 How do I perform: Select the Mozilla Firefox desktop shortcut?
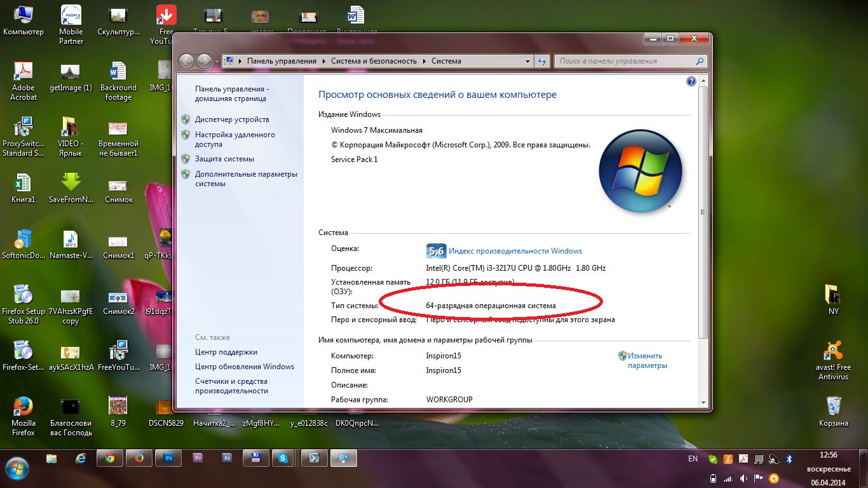point(24,416)
